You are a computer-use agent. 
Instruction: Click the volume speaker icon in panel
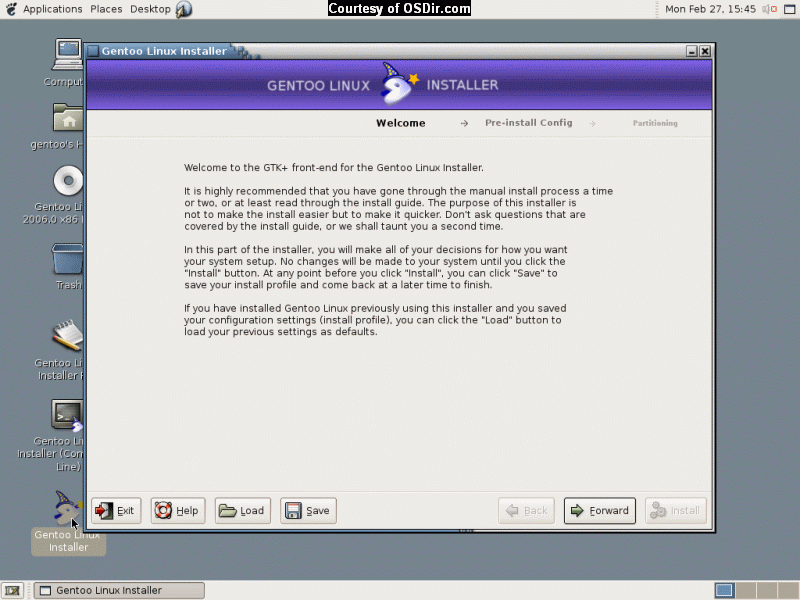[x=769, y=9]
